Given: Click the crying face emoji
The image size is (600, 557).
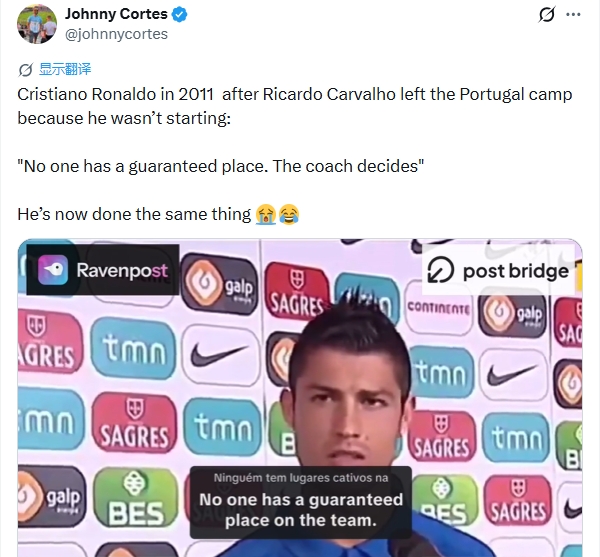Looking at the screenshot, I should 266,214.
